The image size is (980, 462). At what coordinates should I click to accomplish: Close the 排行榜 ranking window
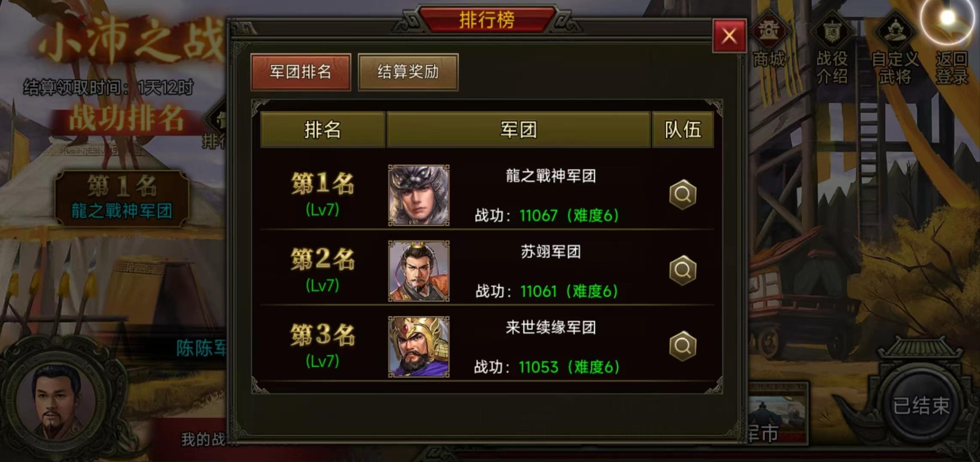pyautogui.click(x=729, y=36)
